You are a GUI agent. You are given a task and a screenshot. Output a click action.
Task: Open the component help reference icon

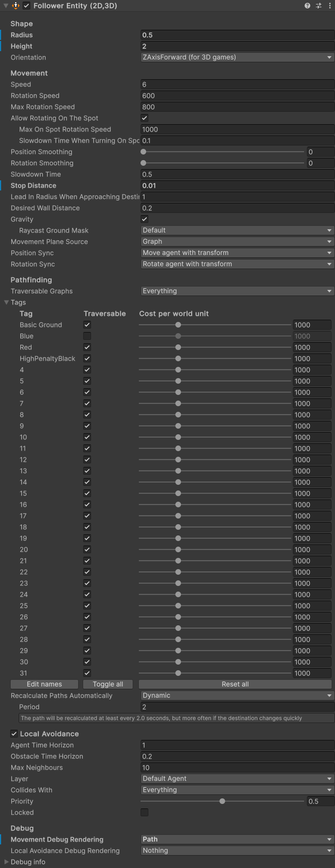pyautogui.click(x=307, y=6)
